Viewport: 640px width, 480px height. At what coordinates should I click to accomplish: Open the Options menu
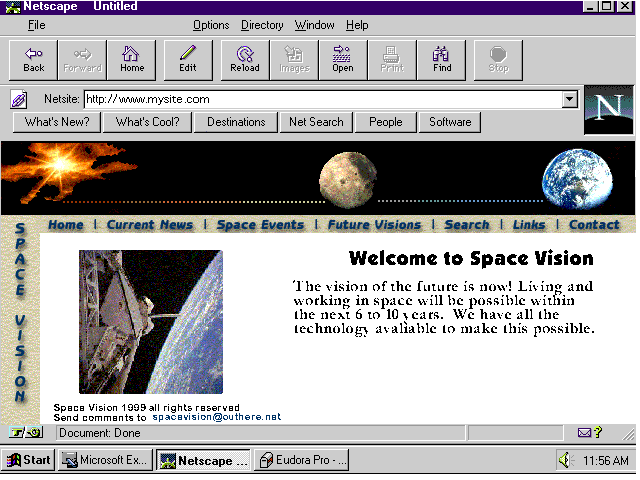click(211, 25)
